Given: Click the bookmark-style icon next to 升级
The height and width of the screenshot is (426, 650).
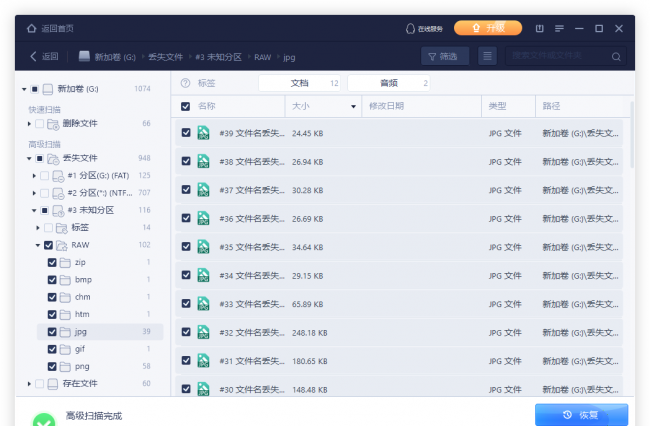Looking at the screenshot, I should [539, 28].
